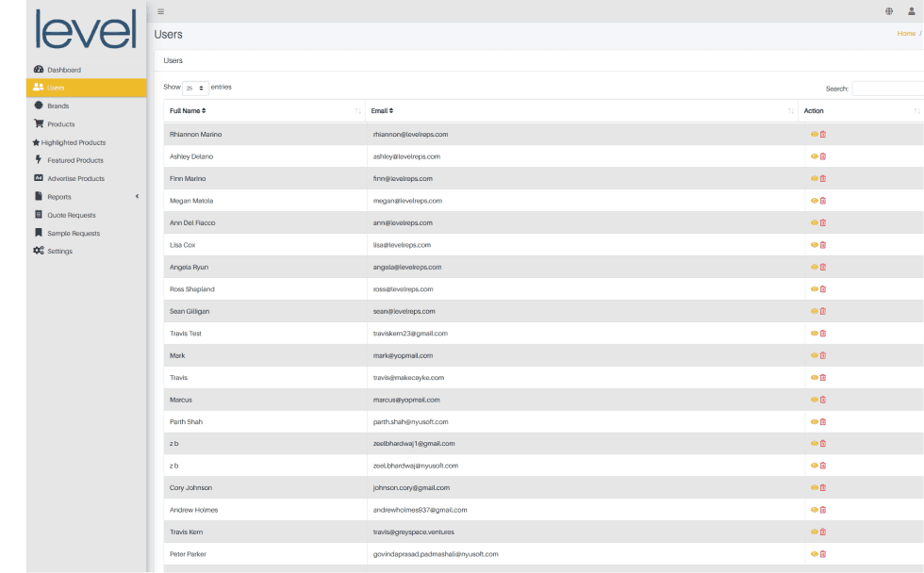View Travis Kern via eye icon

point(814,532)
